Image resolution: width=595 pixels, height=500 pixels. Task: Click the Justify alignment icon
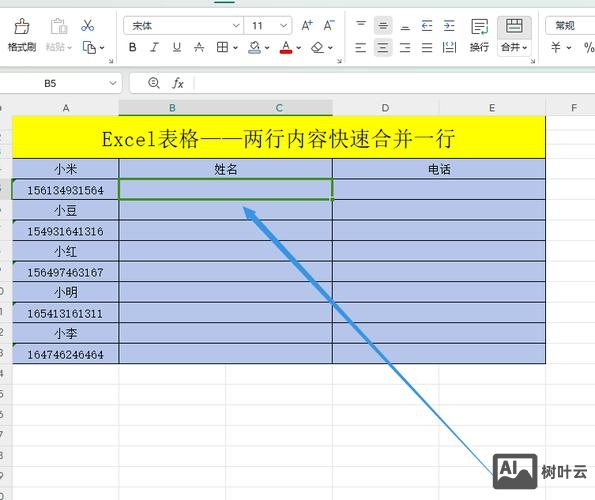(427, 47)
